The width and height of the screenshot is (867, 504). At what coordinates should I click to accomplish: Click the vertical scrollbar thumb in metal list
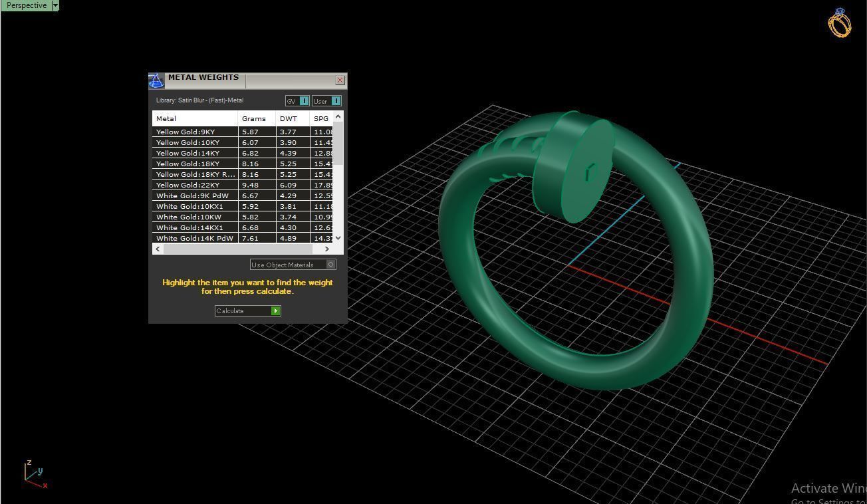coord(338,143)
